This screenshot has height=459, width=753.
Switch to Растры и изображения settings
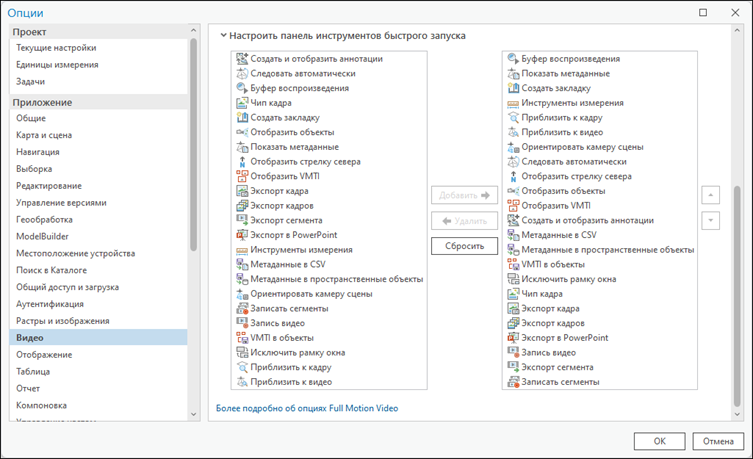tap(62, 321)
